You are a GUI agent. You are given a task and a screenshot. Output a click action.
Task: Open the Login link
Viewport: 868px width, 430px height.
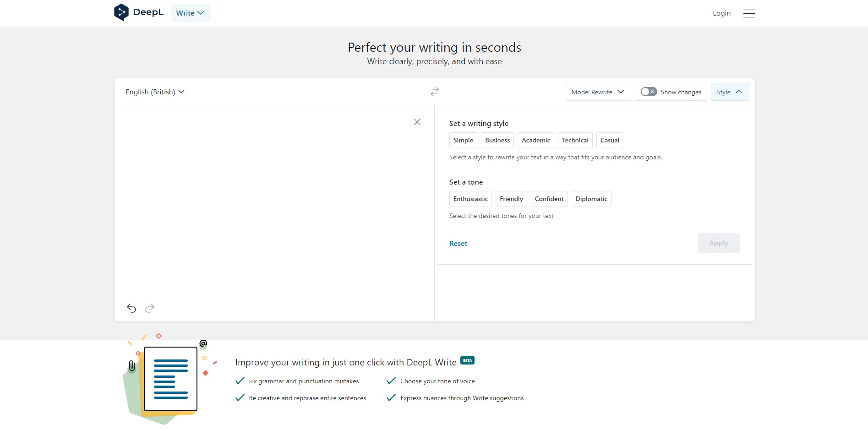[x=721, y=13]
